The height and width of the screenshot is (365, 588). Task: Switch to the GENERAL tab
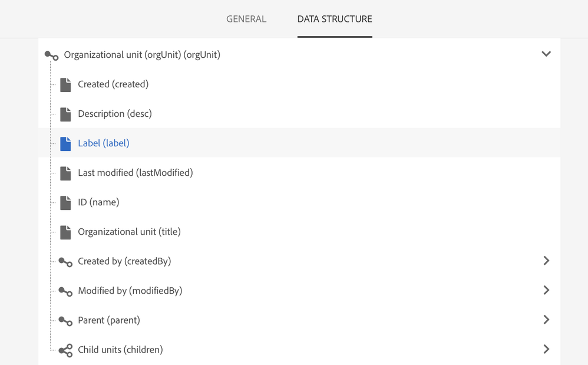246,19
